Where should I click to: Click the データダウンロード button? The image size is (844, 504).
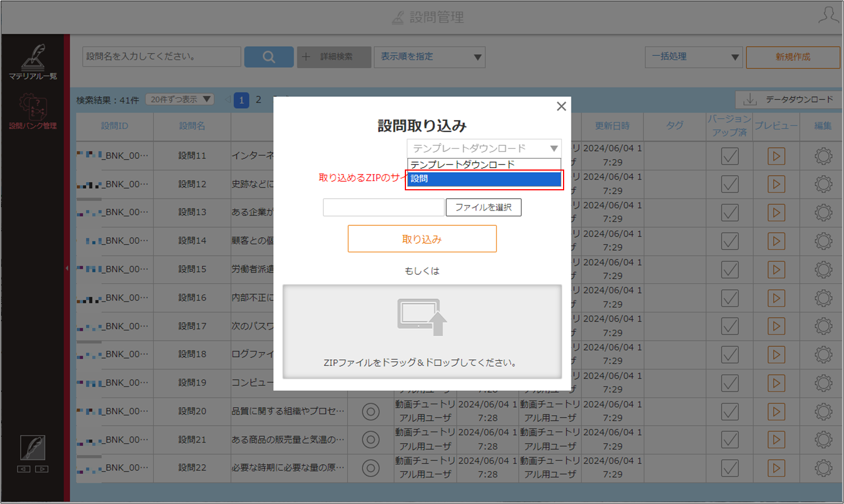[789, 100]
